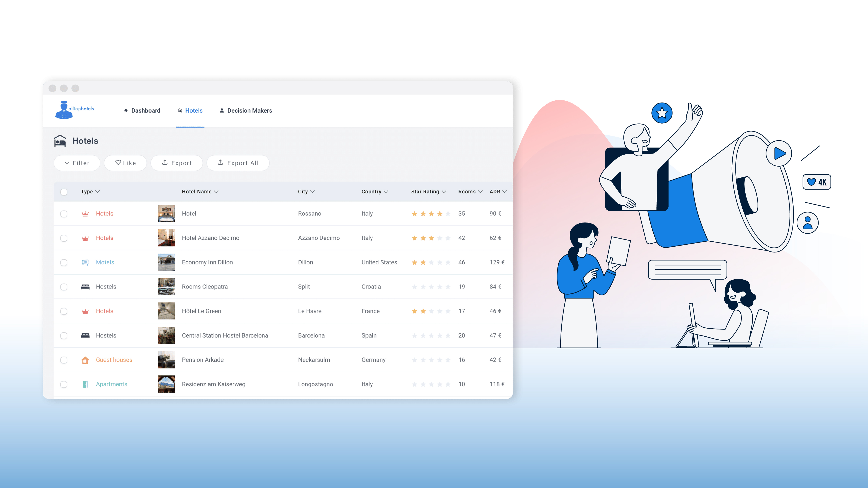Click the Apartments door icon
The height and width of the screenshot is (488, 868).
pos(85,384)
